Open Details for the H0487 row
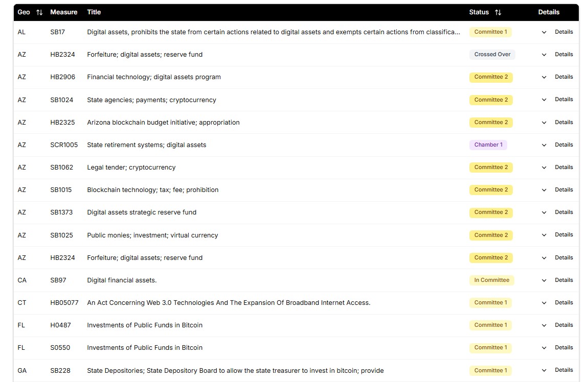The image size is (588, 382). point(563,325)
